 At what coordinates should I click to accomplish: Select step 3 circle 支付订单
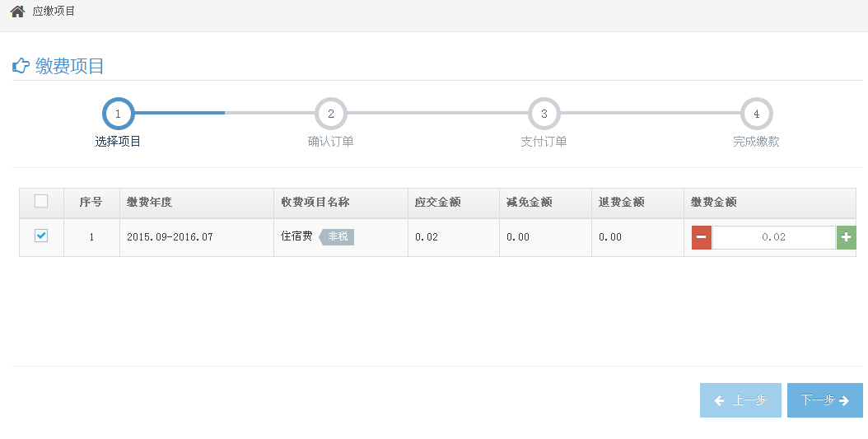pos(544,114)
